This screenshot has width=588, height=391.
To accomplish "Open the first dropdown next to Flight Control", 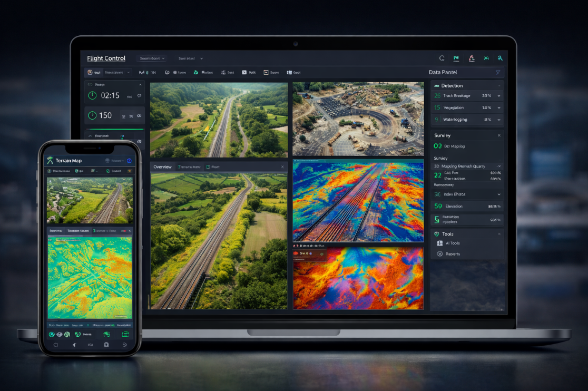I will (x=152, y=58).
